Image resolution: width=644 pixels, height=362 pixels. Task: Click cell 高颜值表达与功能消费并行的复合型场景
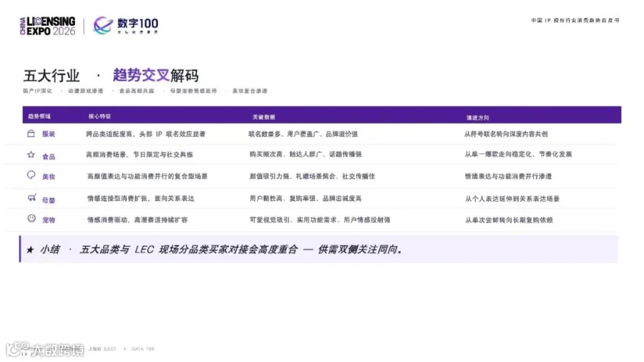(147, 177)
